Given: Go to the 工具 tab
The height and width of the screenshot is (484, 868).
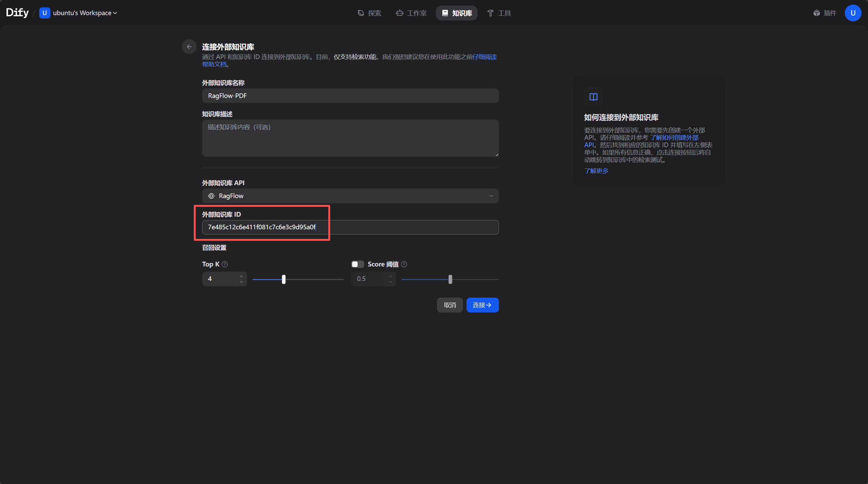Looking at the screenshot, I should 499,13.
